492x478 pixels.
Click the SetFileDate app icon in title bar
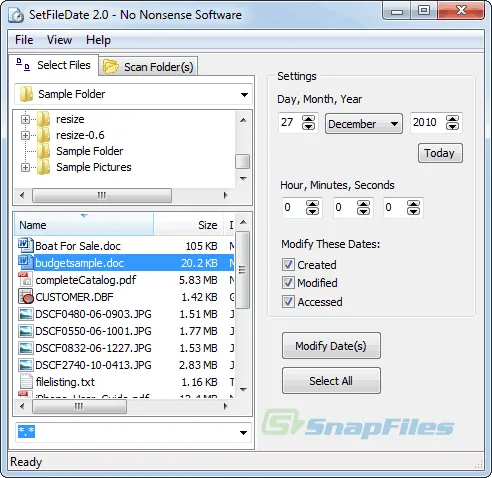15,15
